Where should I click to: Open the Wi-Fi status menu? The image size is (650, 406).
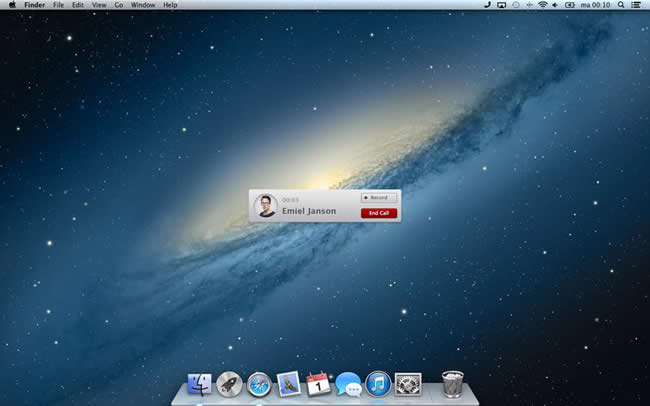pyautogui.click(x=543, y=5)
